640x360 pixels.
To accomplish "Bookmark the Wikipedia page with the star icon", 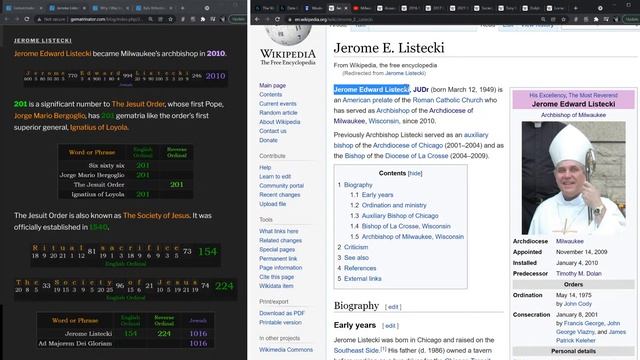I will [563, 19].
